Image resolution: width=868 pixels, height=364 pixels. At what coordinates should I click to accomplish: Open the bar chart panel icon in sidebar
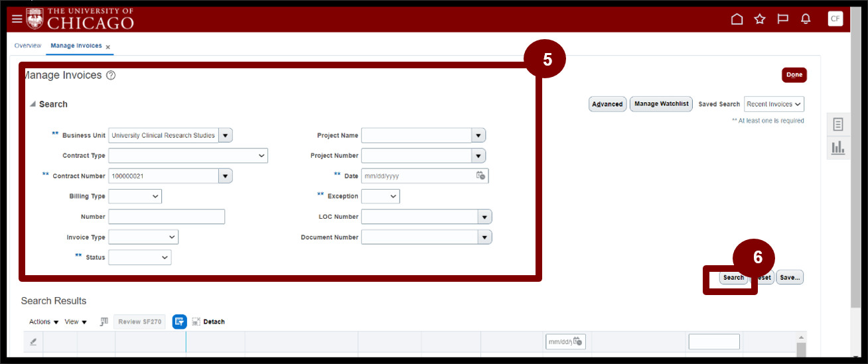(x=838, y=148)
